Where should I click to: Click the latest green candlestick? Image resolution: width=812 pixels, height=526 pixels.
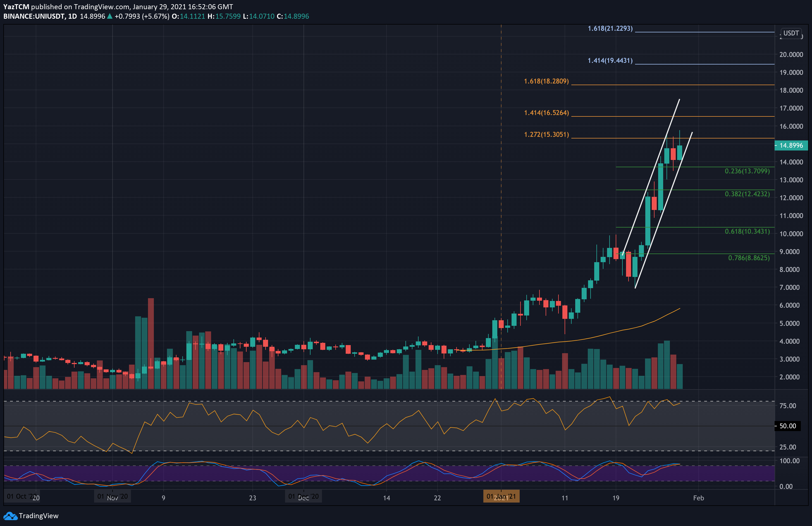click(679, 152)
